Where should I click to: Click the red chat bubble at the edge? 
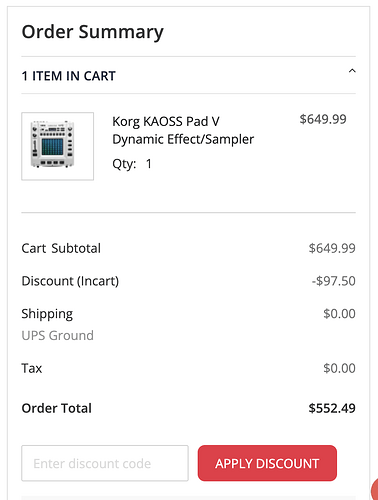[x=374, y=489]
